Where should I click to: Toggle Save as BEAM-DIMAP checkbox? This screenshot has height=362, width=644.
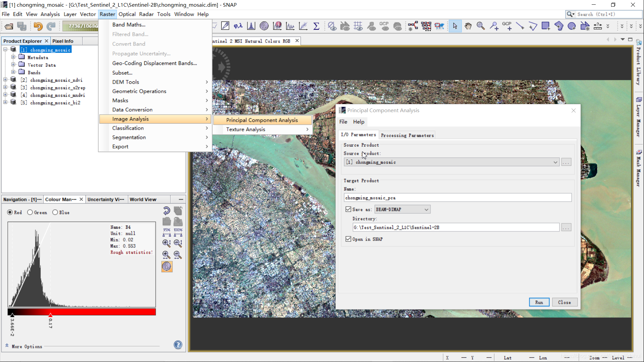click(x=348, y=209)
